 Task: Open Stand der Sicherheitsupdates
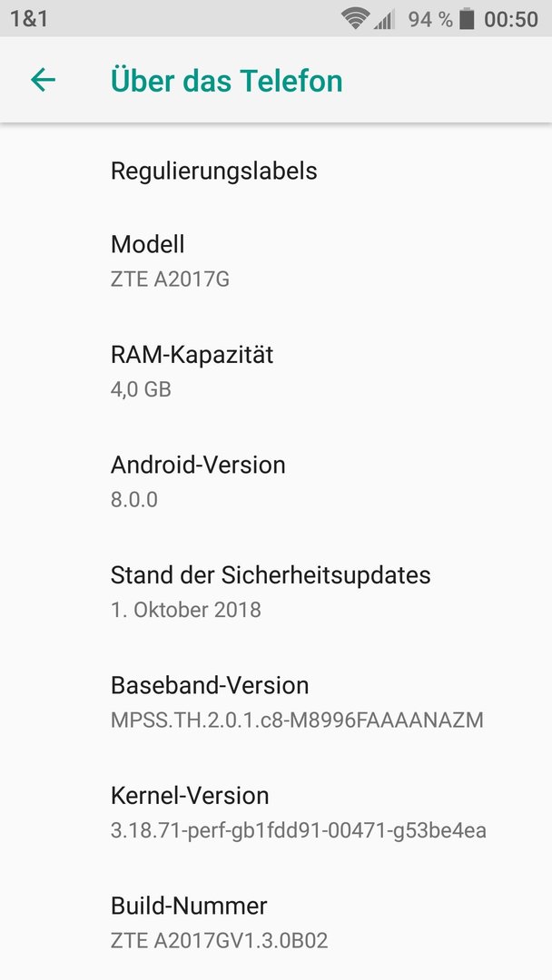276,592
